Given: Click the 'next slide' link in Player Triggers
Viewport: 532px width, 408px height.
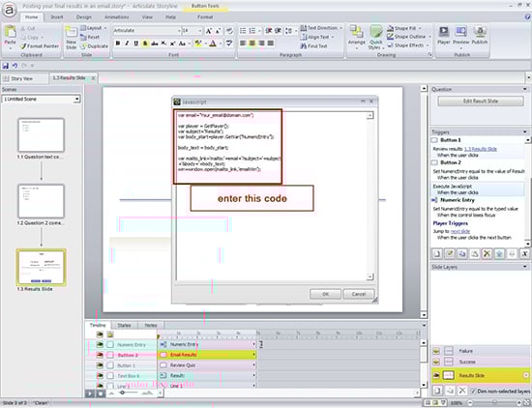Looking at the screenshot, I should pos(460,231).
